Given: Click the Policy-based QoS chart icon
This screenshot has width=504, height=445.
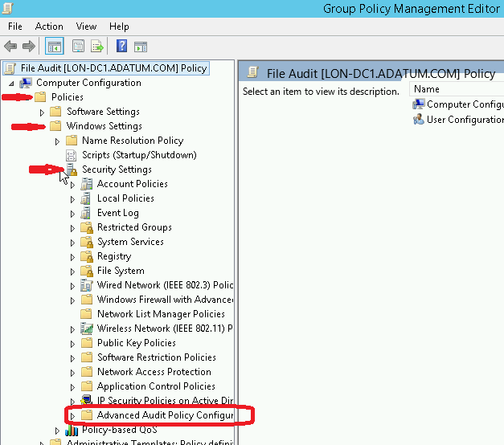Looking at the screenshot, I should pos(72,430).
